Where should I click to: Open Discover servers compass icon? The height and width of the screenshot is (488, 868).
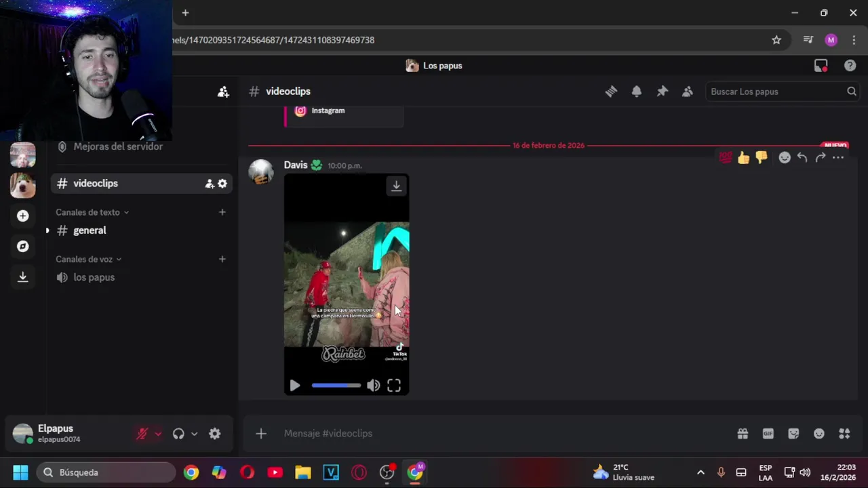(x=22, y=246)
